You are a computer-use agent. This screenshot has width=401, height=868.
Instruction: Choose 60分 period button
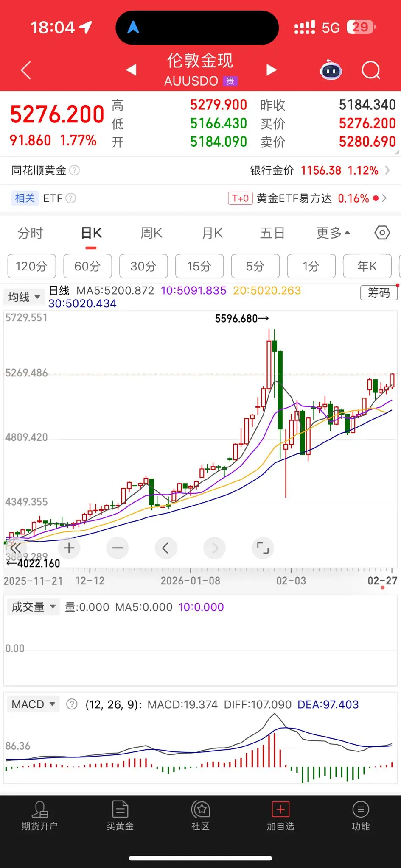87,266
